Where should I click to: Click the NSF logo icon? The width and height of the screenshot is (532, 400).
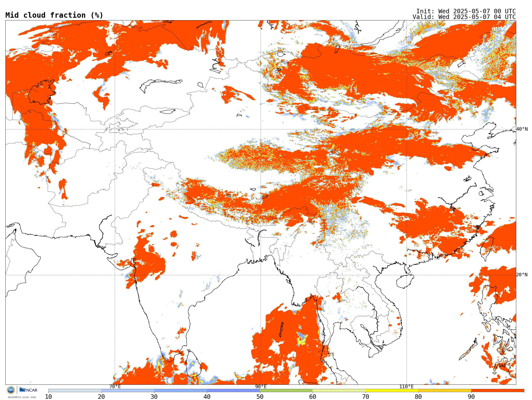[x=11, y=390]
